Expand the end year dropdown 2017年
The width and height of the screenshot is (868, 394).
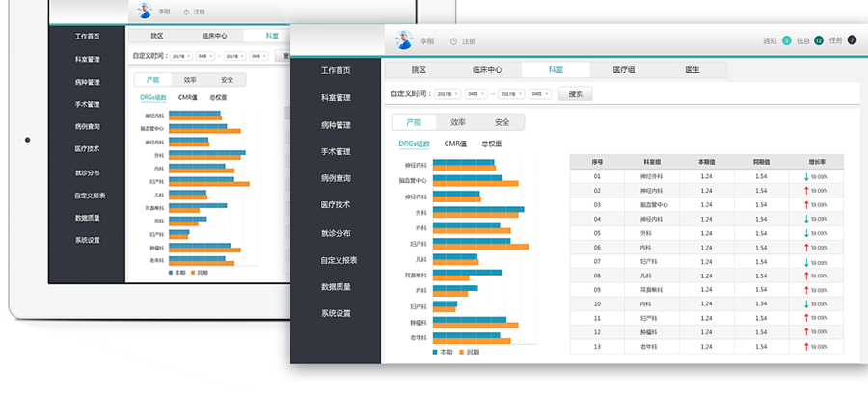pos(510,94)
